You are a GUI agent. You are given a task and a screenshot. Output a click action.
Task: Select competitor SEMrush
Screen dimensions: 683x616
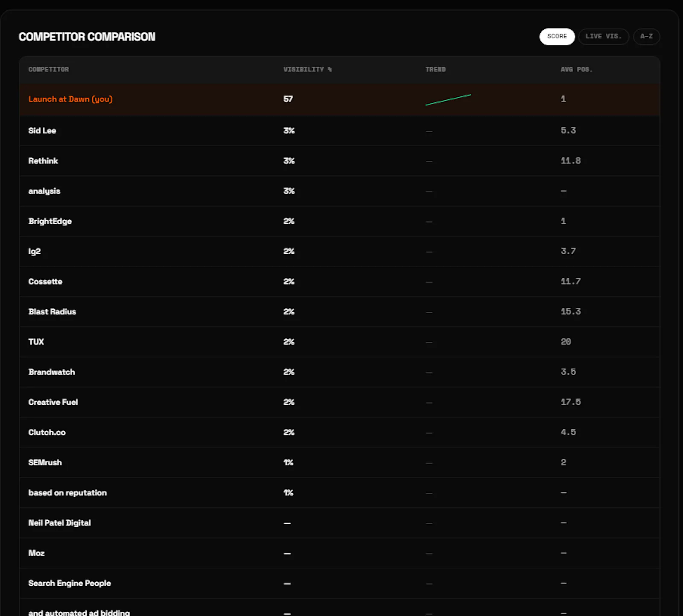click(x=45, y=462)
